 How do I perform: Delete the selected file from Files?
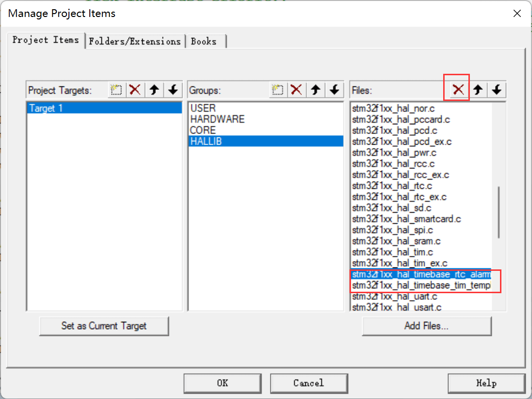pyautogui.click(x=458, y=90)
